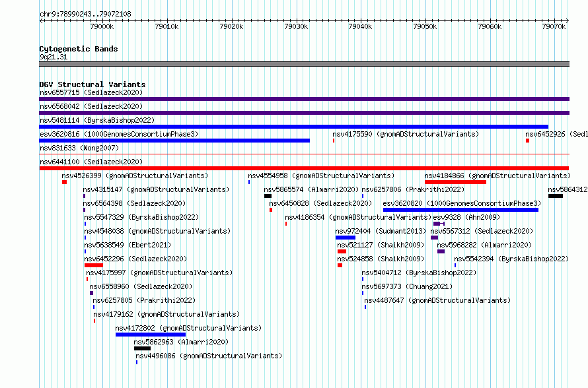588x388 pixels.
Task: Select the nsv4526399 label
Action: tap(135, 176)
